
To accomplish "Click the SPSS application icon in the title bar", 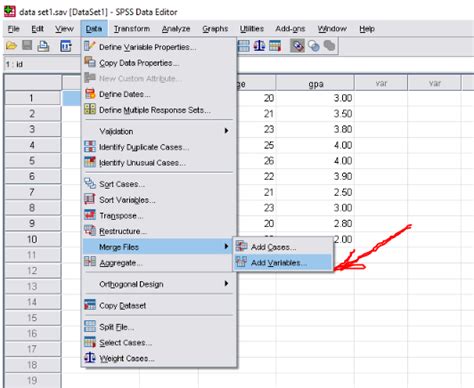I will pos(9,11).
